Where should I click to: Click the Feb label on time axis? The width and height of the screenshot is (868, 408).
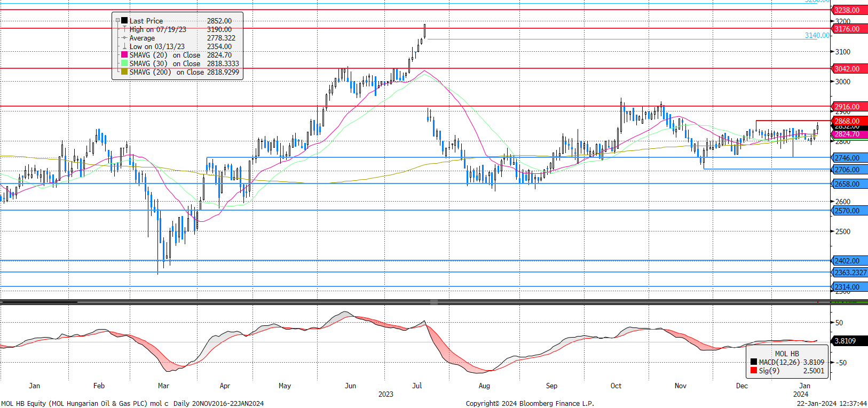click(x=99, y=386)
